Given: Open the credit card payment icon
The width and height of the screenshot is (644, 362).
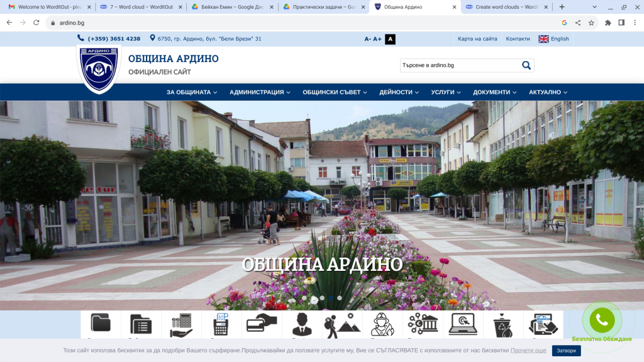Looking at the screenshot, I should pos(262,324).
